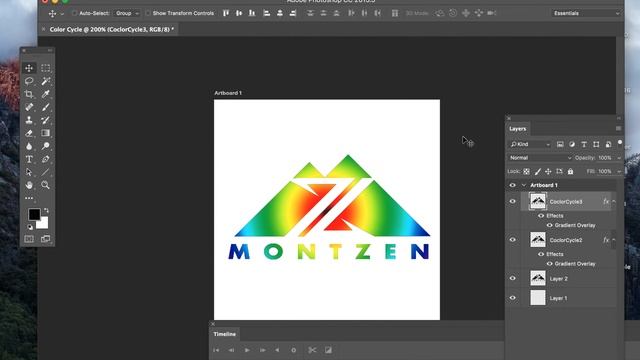Collapse effects of CoclorCycle2 layer
The height and width of the screenshot is (360, 640).
click(613, 240)
